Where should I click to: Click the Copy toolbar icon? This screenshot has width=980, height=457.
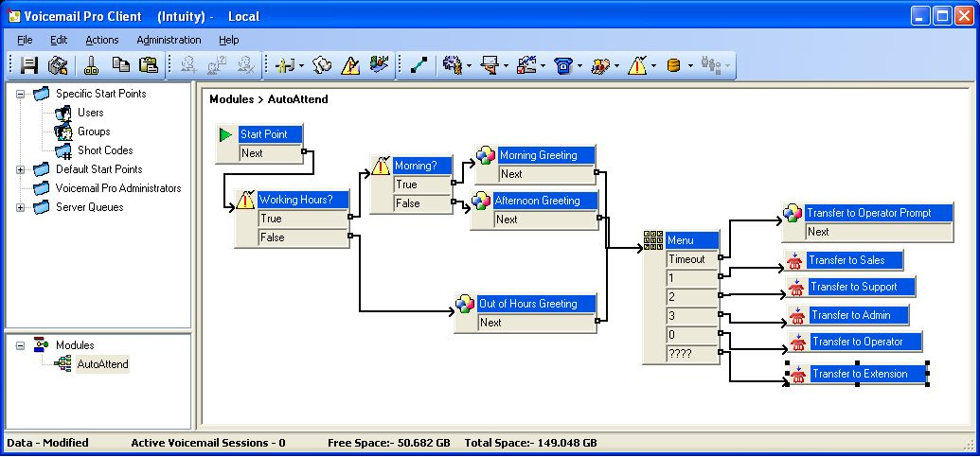pos(120,64)
